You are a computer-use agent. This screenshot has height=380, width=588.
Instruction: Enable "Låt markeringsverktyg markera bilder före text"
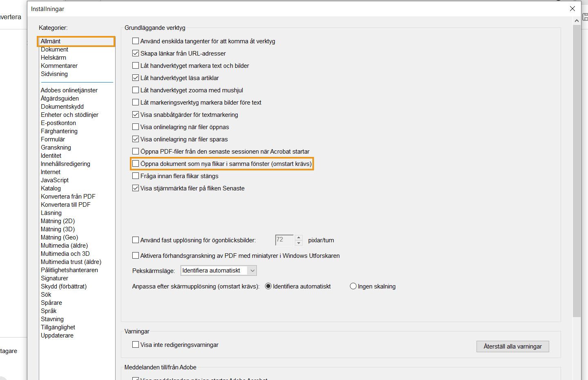point(136,102)
